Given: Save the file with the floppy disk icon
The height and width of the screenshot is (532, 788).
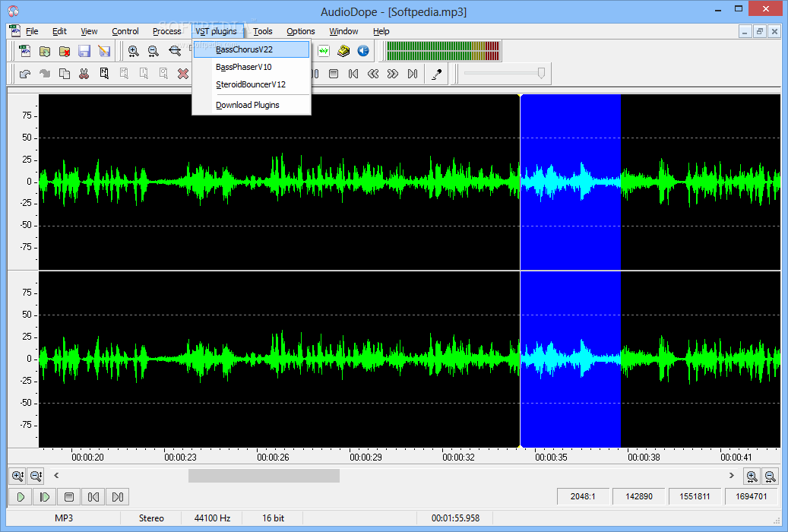Looking at the screenshot, I should coord(84,51).
